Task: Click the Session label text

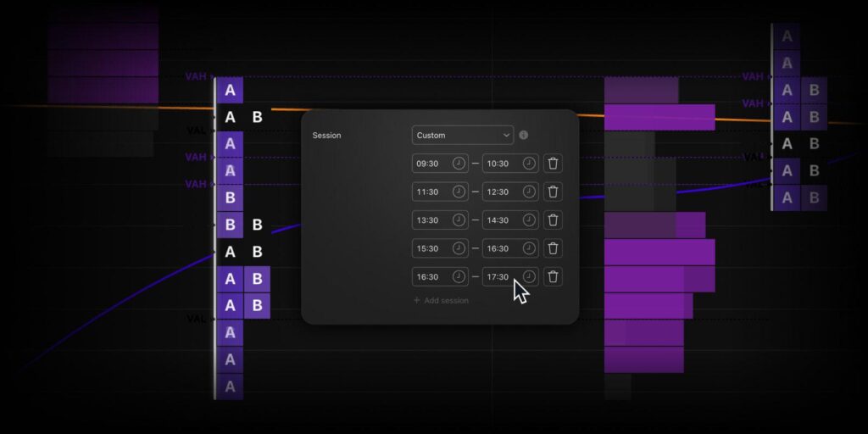Action: point(326,135)
